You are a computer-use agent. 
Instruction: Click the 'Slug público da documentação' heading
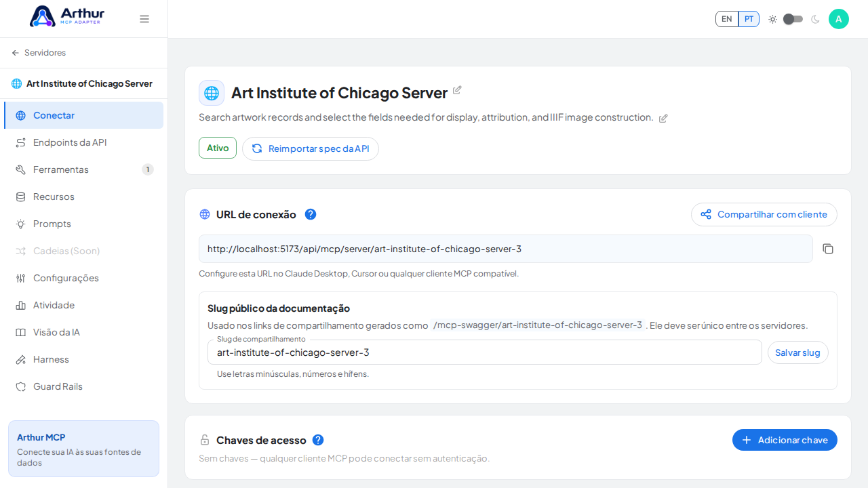coord(279,308)
